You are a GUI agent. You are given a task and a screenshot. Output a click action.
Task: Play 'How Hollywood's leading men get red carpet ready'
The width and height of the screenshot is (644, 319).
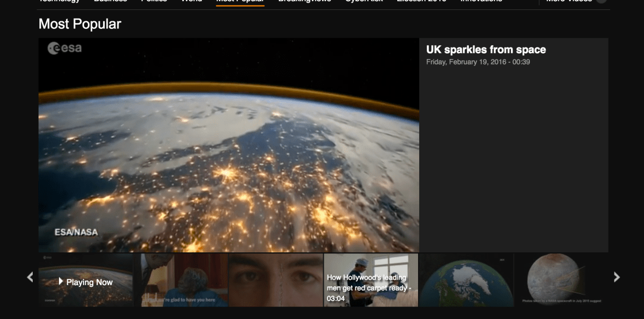371,280
